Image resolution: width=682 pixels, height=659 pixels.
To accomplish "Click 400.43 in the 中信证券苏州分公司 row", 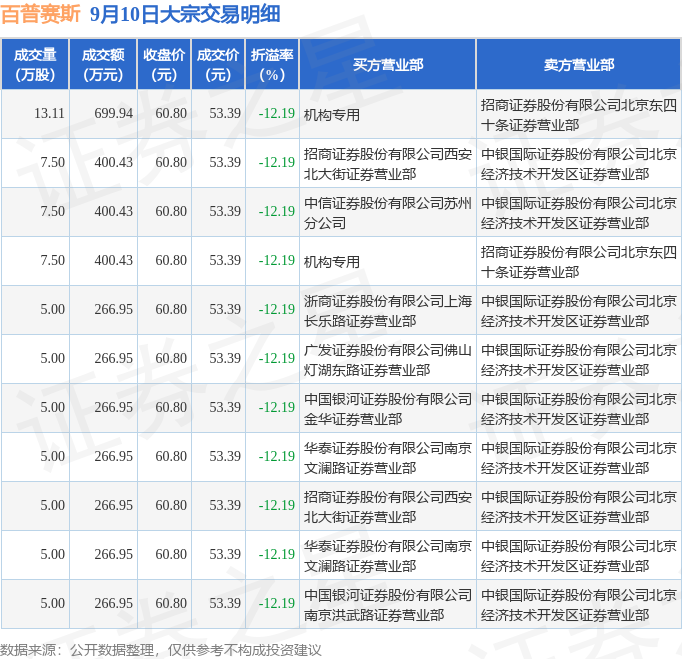I will coord(114,211).
